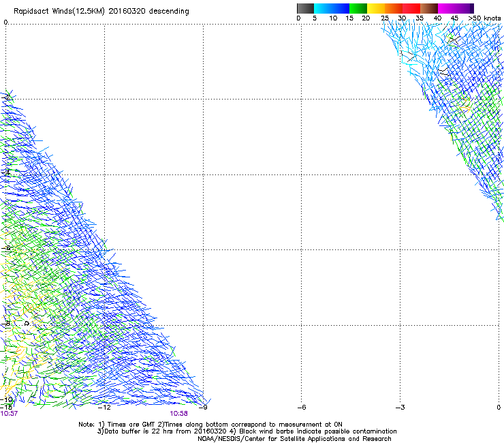The width and height of the screenshot is (504, 443).
Task: Click the 0 latitude label at top left
Action: tap(5, 22)
